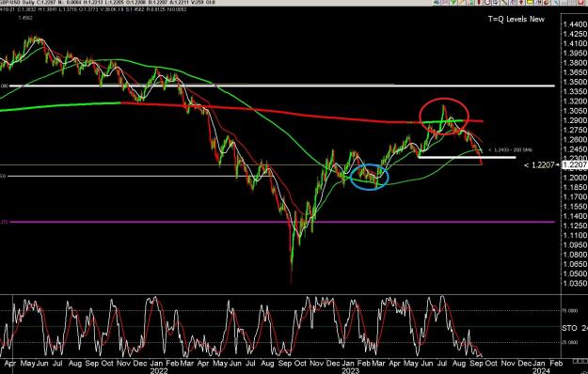588x374 pixels.
Task: Click the 1.2900 price axis label
Action: 575,120
